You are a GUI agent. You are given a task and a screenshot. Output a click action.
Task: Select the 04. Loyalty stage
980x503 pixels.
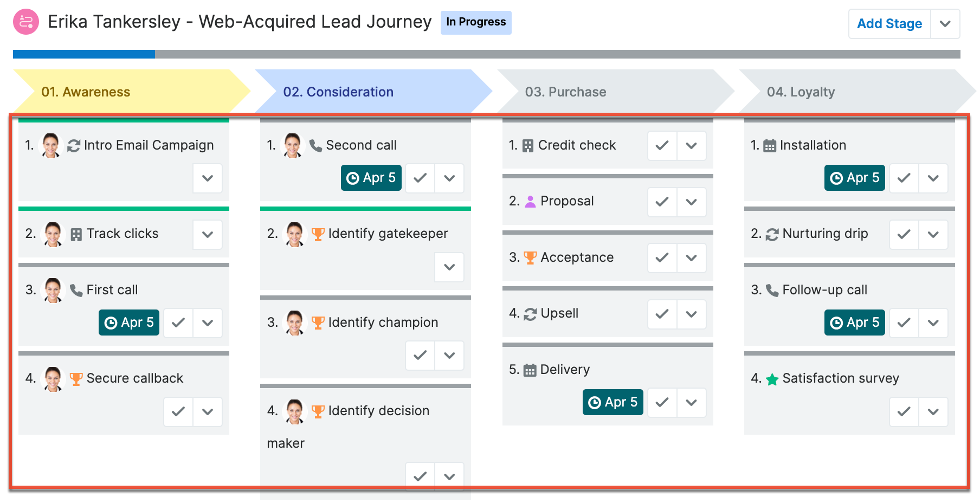(x=857, y=92)
